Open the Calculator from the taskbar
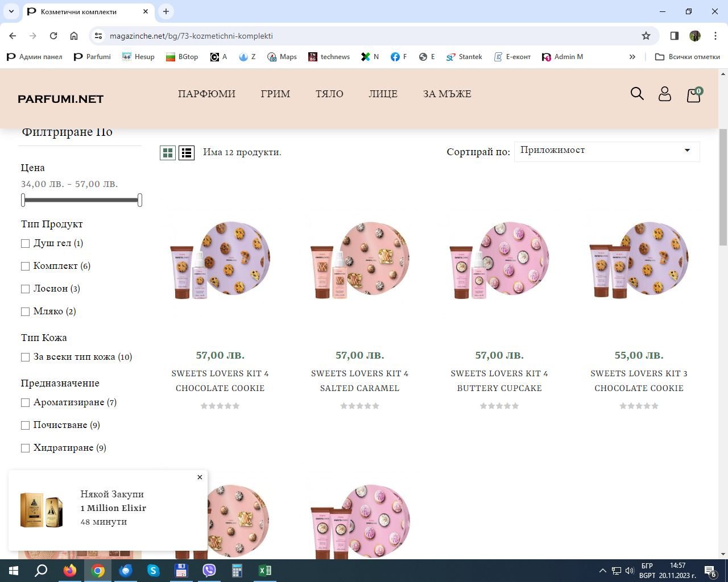This screenshot has height=582, width=728. [x=237, y=571]
